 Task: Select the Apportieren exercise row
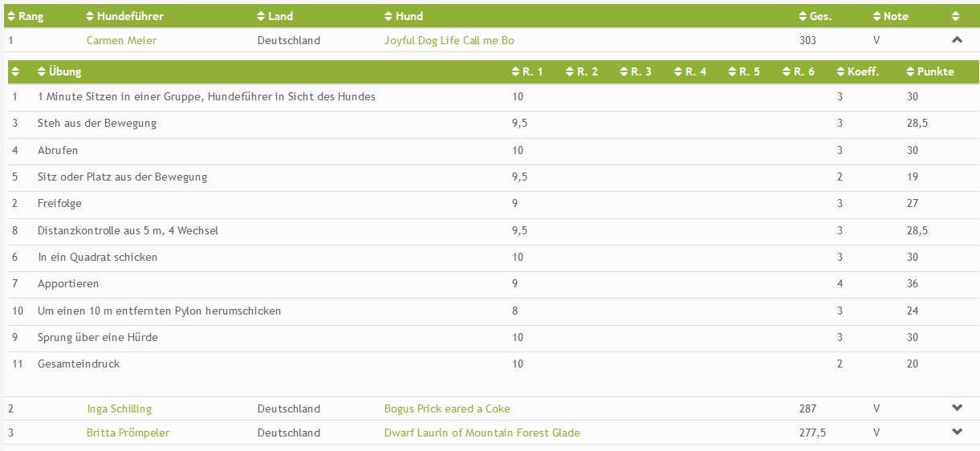pyautogui.click(x=490, y=284)
